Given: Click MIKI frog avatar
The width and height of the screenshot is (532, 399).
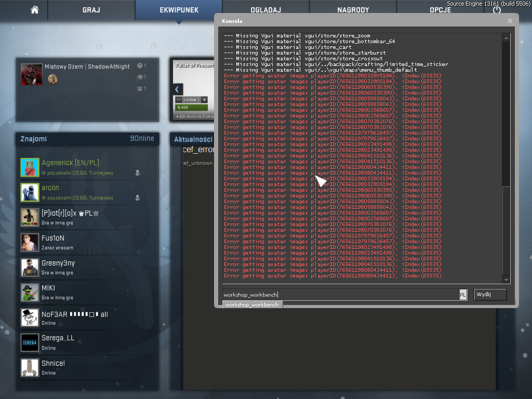Looking at the screenshot, I should pyautogui.click(x=30, y=292).
